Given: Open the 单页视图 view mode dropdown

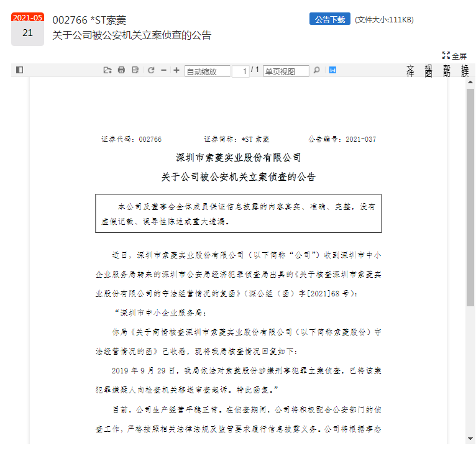Looking at the screenshot, I should 286,71.
